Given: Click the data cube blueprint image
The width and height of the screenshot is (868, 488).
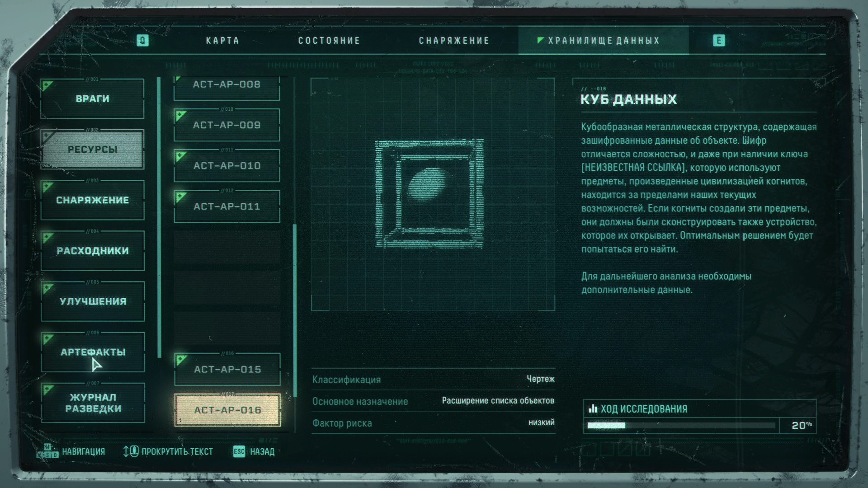Looking at the screenshot, I should coord(429,194).
